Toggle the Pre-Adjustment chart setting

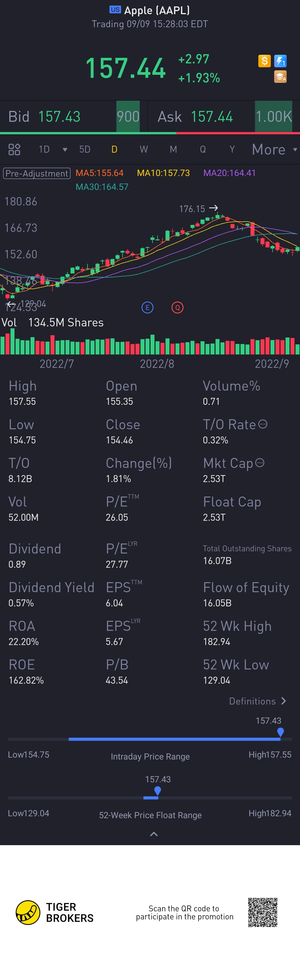[x=37, y=173]
